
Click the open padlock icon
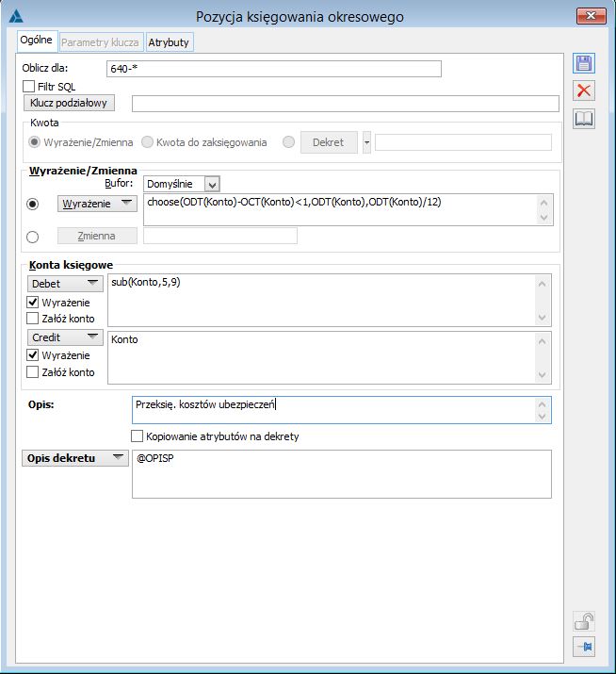pos(584,622)
